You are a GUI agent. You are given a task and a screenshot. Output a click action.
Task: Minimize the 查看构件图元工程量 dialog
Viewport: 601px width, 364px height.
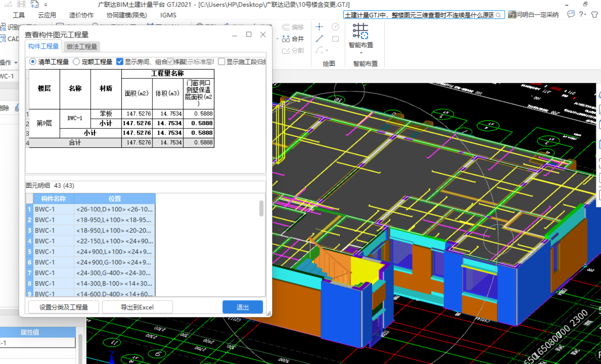pos(235,35)
